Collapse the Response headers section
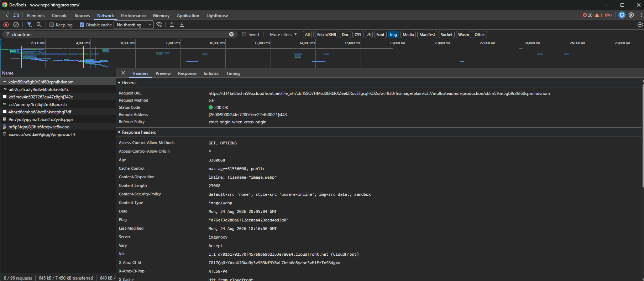This screenshot has width=644, height=281. (x=119, y=132)
